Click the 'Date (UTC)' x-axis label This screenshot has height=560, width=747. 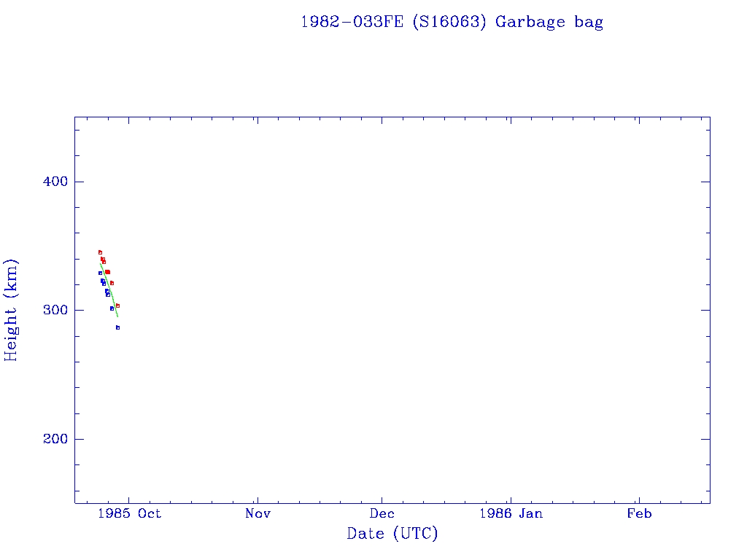pos(392,534)
